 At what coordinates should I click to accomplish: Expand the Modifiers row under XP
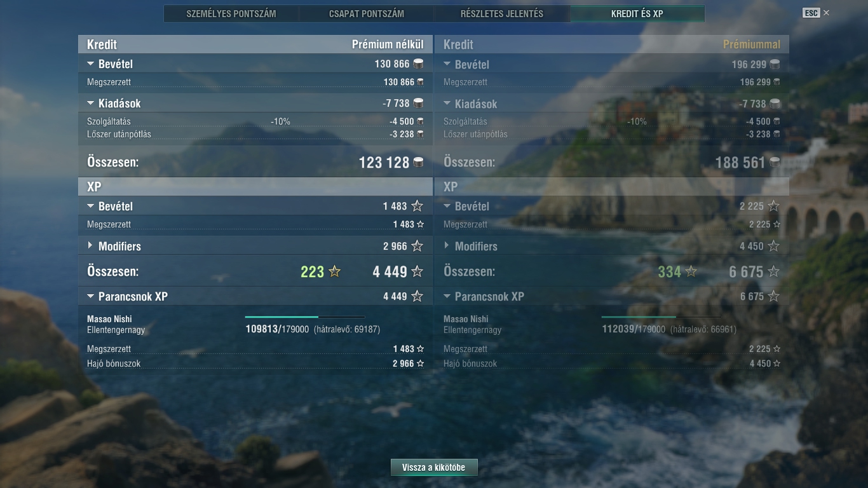click(90, 246)
